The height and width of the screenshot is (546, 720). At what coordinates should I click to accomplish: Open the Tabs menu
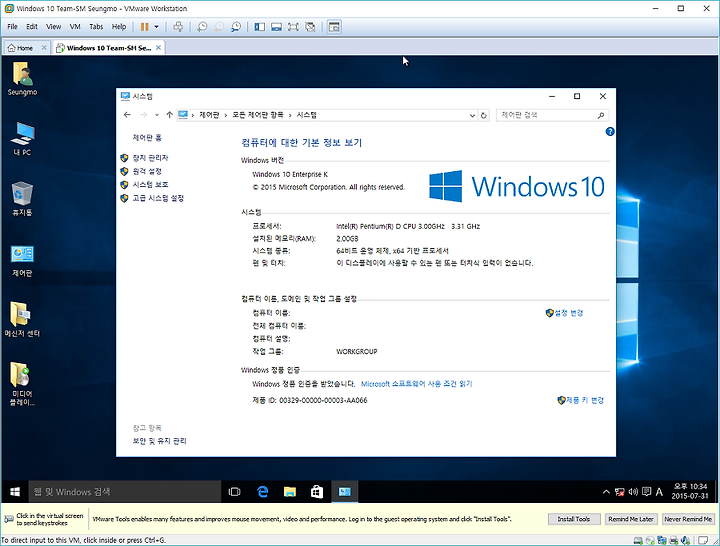(96, 27)
